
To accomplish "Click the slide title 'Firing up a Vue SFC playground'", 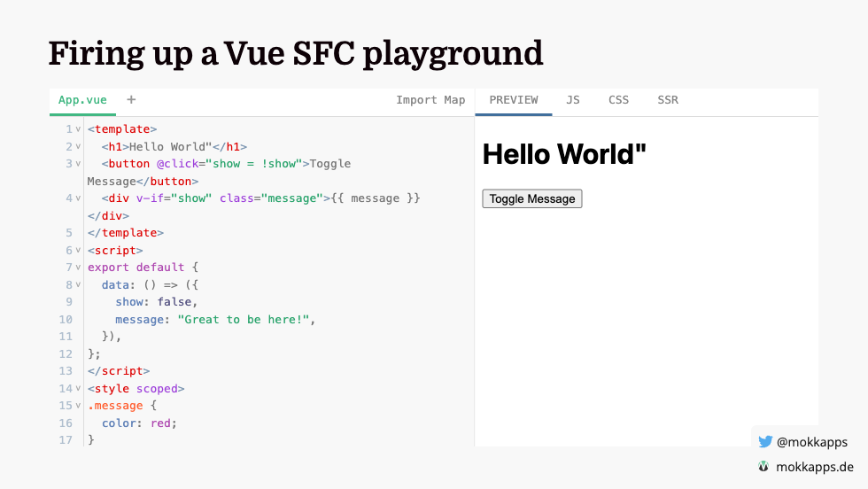I will 296,54.
